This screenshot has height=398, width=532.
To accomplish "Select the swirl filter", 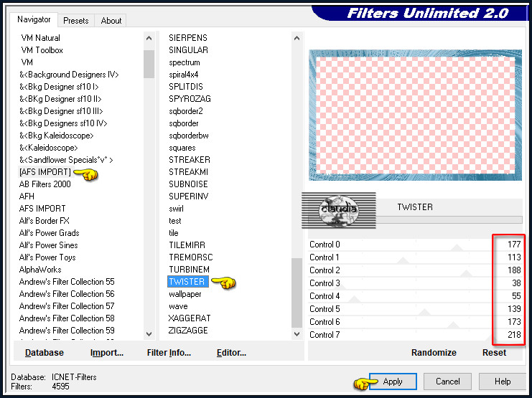I will tap(176, 209).
